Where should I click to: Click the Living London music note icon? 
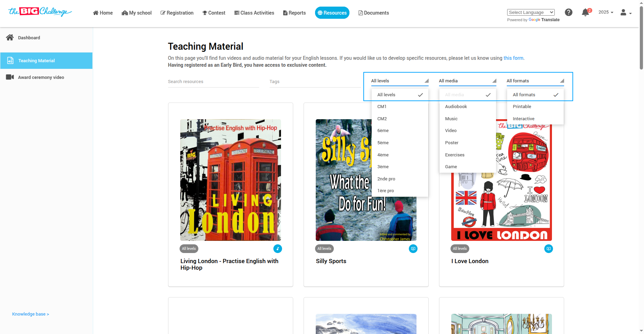pyautogui.click(x=278, y=249)
